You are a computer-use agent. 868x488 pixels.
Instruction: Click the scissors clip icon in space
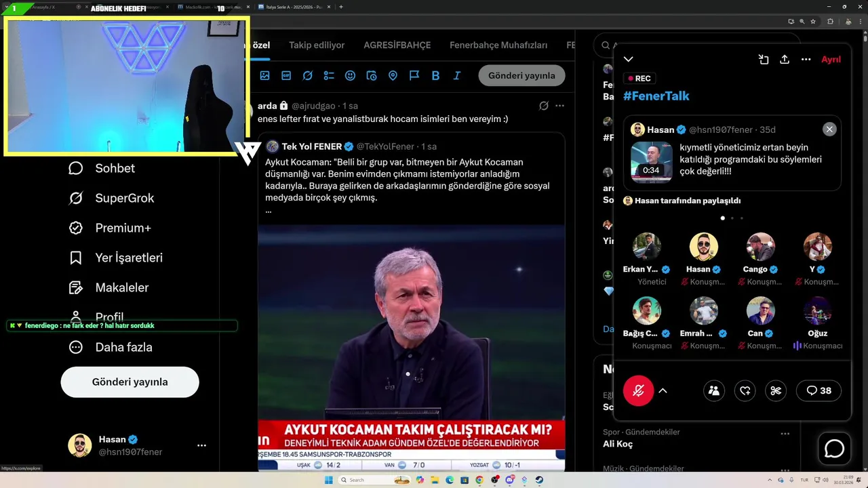point(776,390)
